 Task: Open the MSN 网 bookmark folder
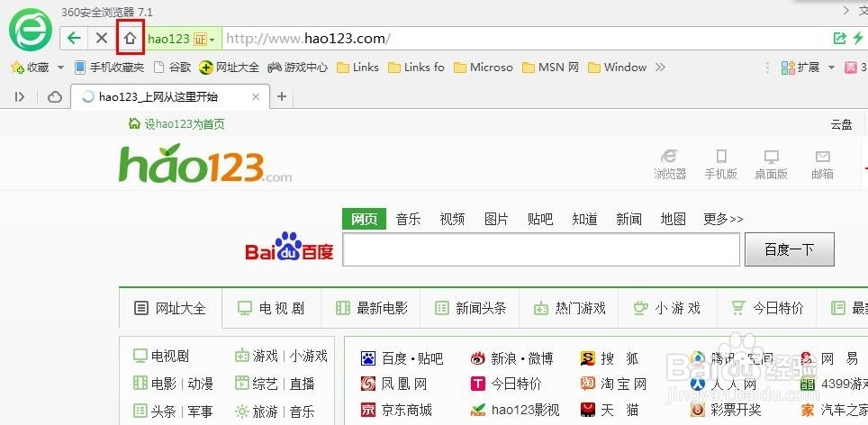click(551, 68)
